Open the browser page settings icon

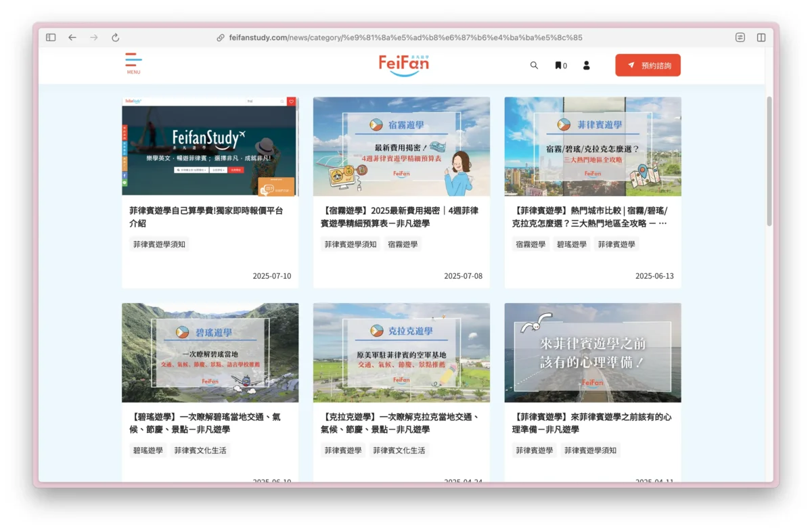point(740,37)
